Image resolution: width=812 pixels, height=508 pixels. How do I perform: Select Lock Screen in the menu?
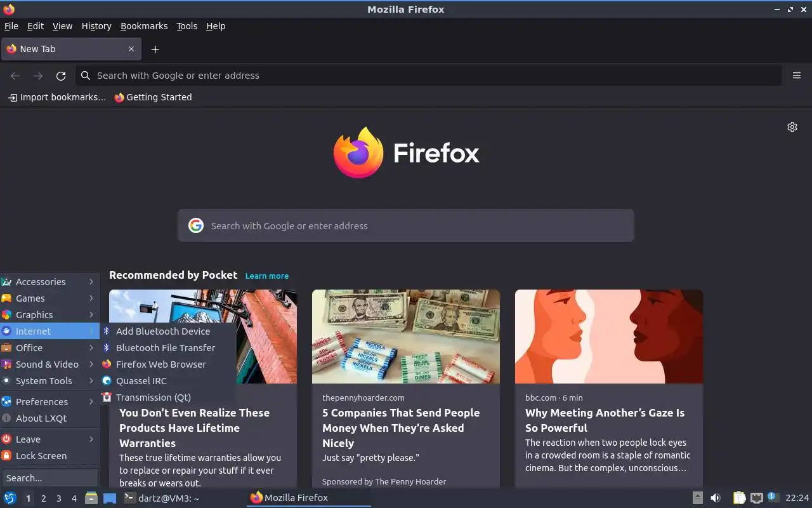[49, 456]
